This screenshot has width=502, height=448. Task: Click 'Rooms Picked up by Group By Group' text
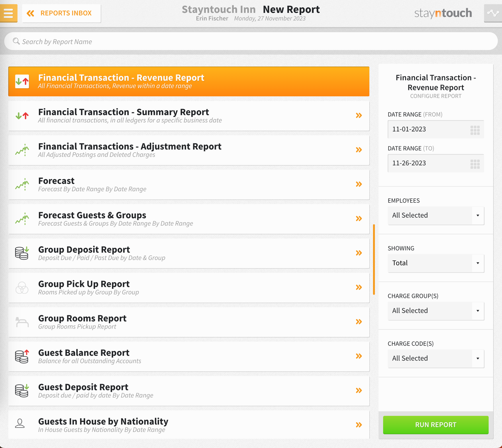[x=89, y=293]
